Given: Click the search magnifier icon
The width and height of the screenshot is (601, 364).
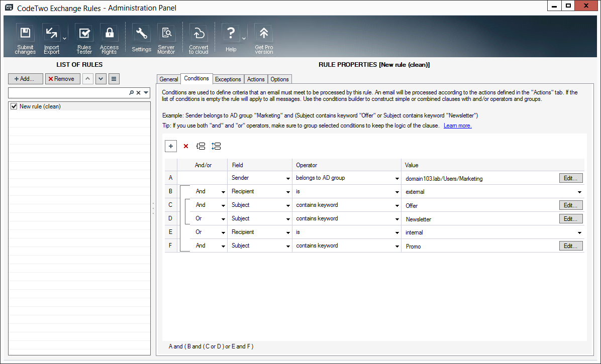Looking at the screenshot, I should pos(132,92).
